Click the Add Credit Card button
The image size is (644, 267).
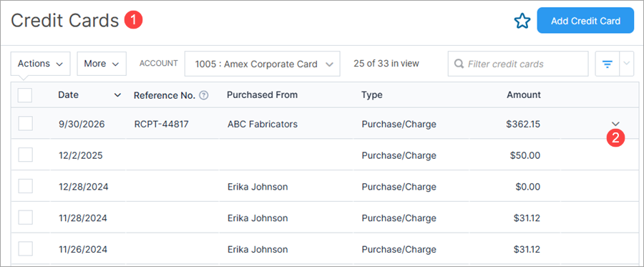point(585,21)
